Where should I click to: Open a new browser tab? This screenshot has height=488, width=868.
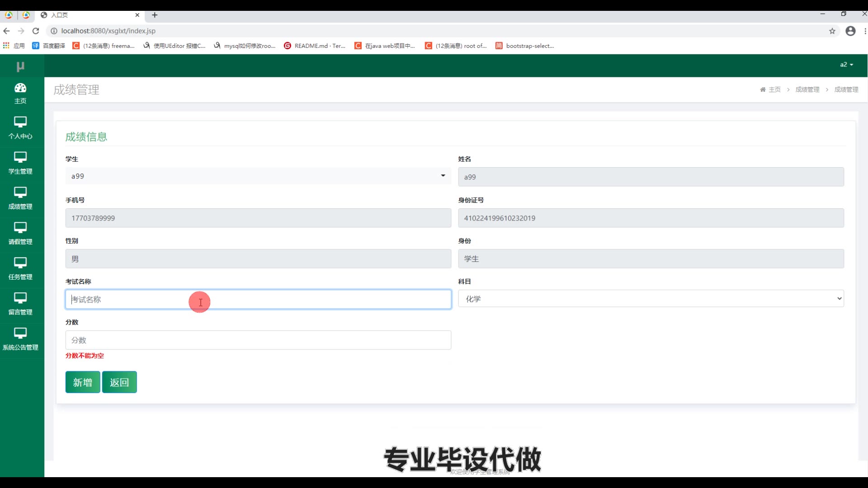pos(155,15)
